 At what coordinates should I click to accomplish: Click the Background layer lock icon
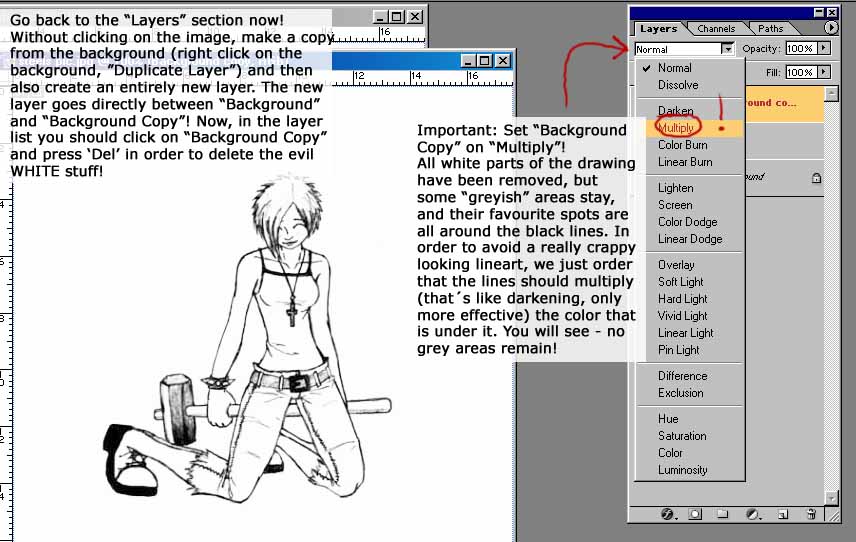816,178
